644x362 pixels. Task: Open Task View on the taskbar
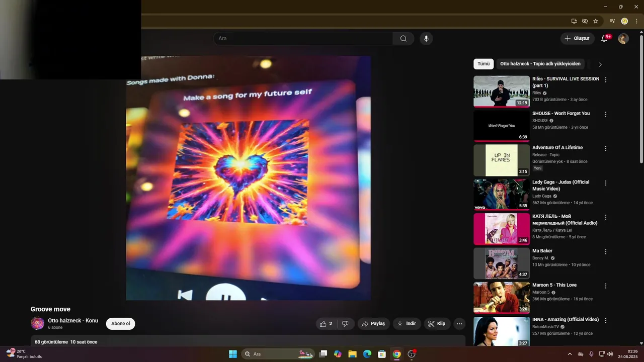[323, 354]
